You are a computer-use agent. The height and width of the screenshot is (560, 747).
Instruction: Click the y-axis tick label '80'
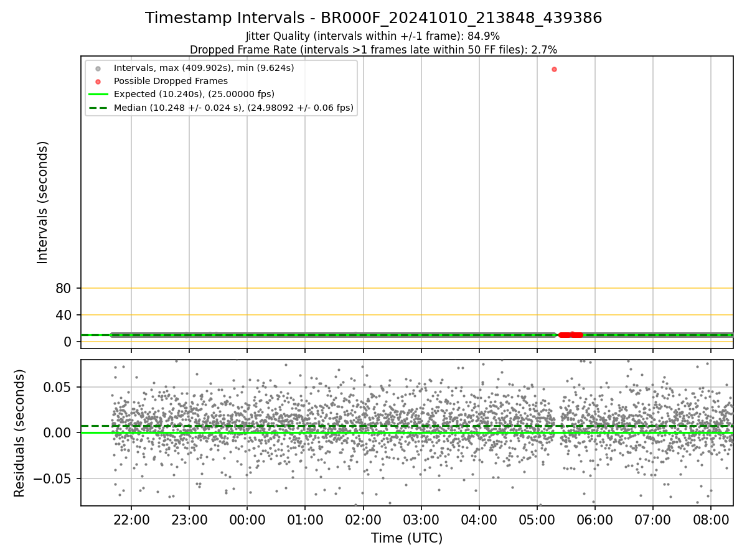point(63,288)
